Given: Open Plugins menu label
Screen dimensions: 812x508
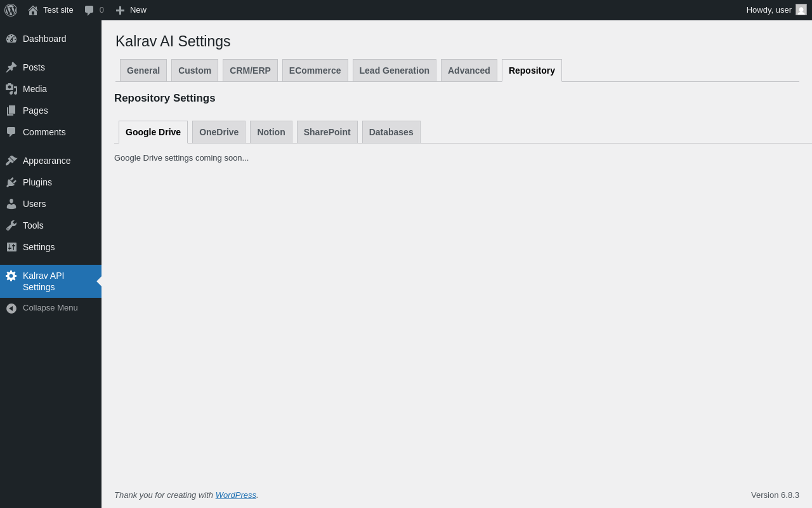Looking at the screenshot, I should (37, 182).
